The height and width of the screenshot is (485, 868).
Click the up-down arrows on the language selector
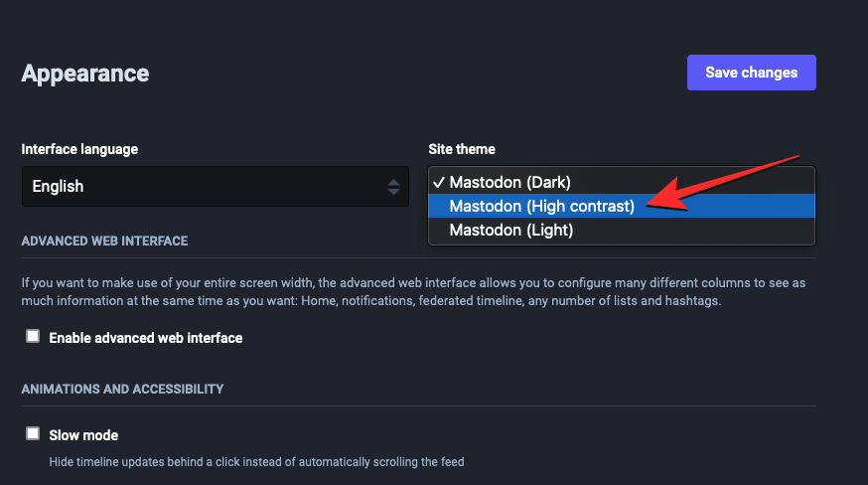point(394,186)
